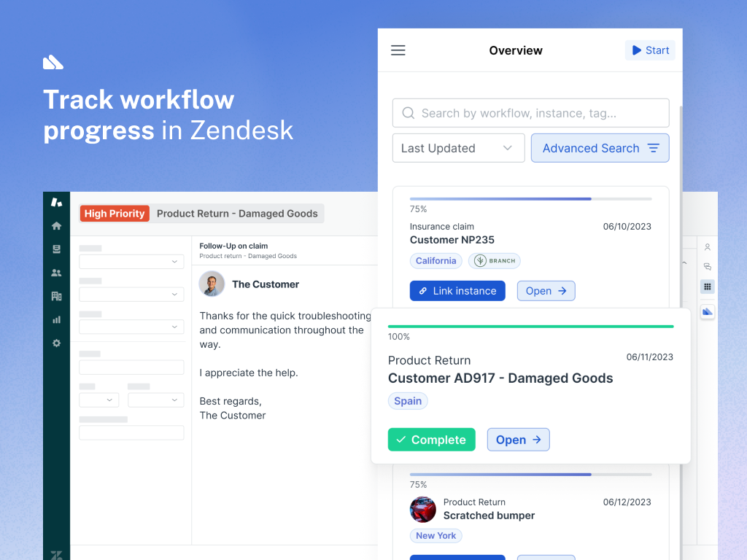The width and height of the screenshot is (747, 560).
Task: Click the Complete button
Action: (x=431, y=440)
